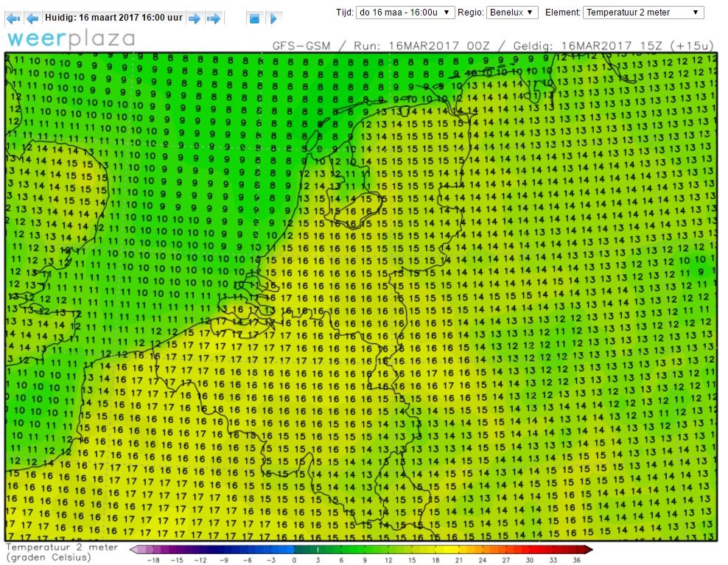Jump to first timestep with dashed left arrow
Image resolution: width=728 pixels, height=565 pixels.
(13, 18)
